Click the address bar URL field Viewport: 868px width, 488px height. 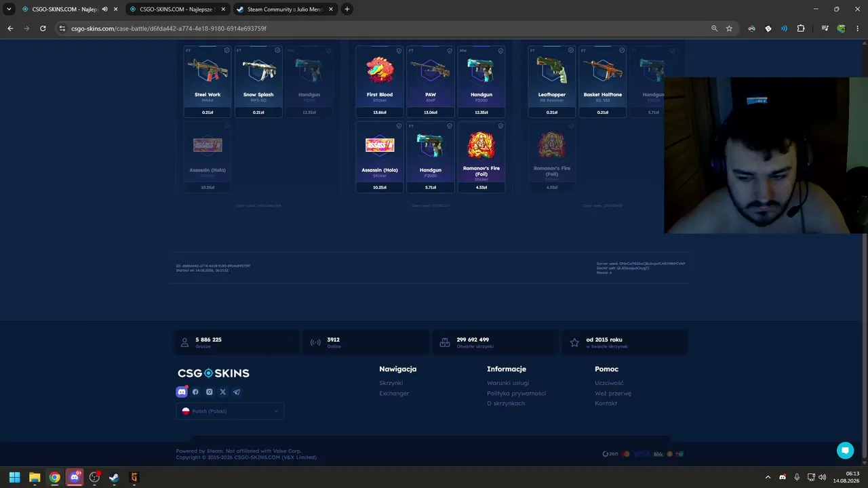387,28
